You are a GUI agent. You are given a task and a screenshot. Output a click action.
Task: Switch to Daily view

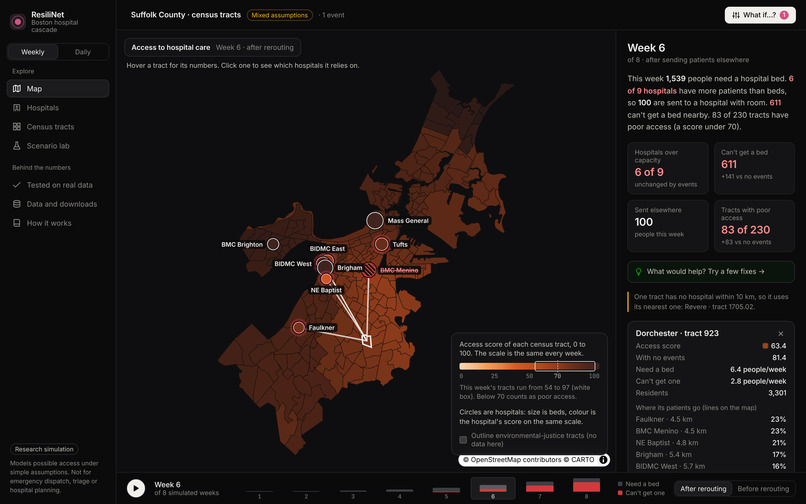[83, 52]
